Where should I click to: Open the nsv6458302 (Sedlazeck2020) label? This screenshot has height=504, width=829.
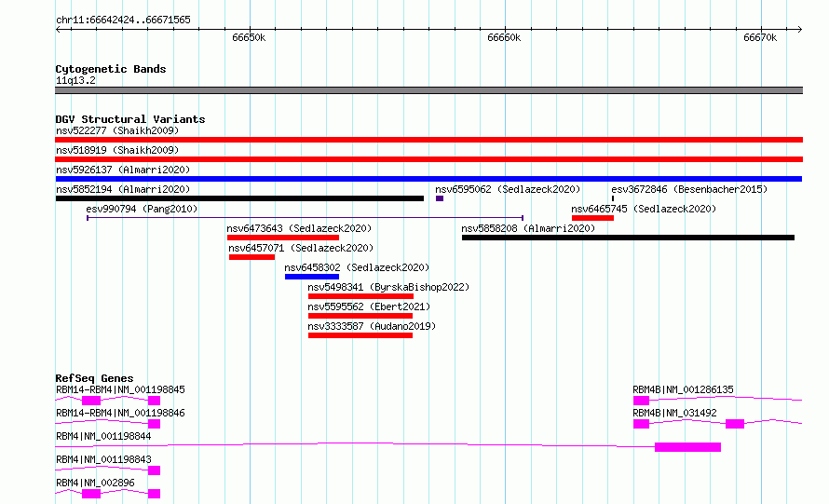357,267
